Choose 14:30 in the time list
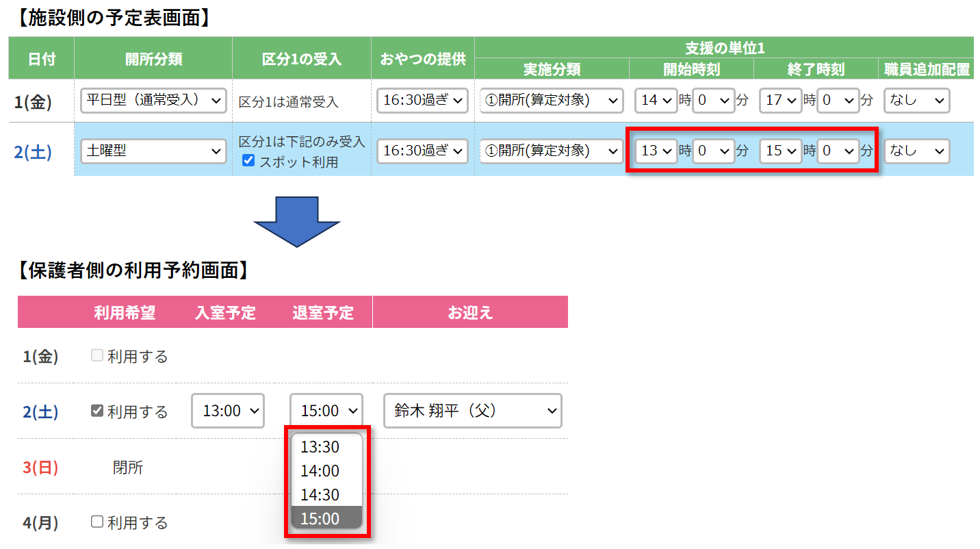The height and width of the screenshot is (549, 980). [320, 495]
